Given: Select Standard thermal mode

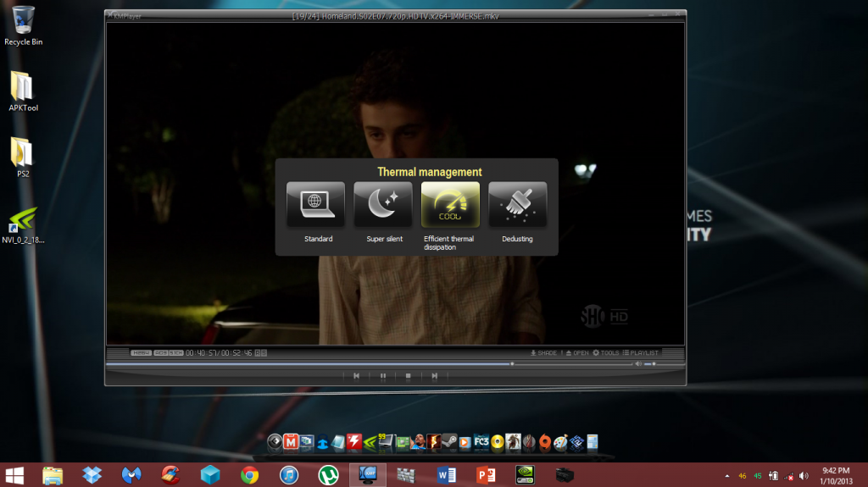Looking at the screenshot, I should (315, 204).
